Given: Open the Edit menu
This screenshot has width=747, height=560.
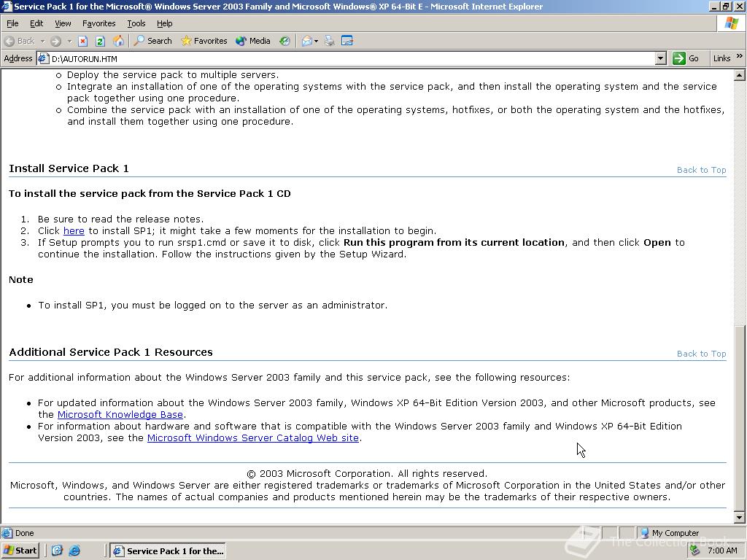Looking at the screenshot, I should pos(36,23).
